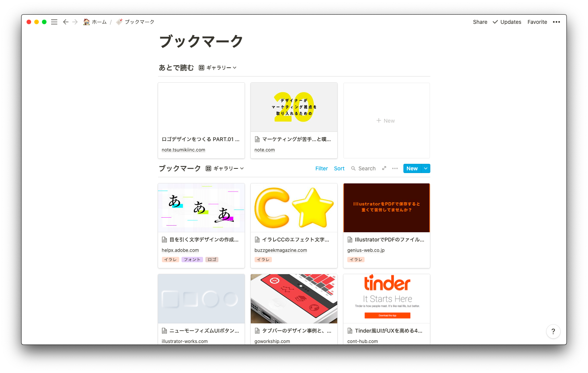Open the Filter options
588x373 pixels.
tap(321, 168)
